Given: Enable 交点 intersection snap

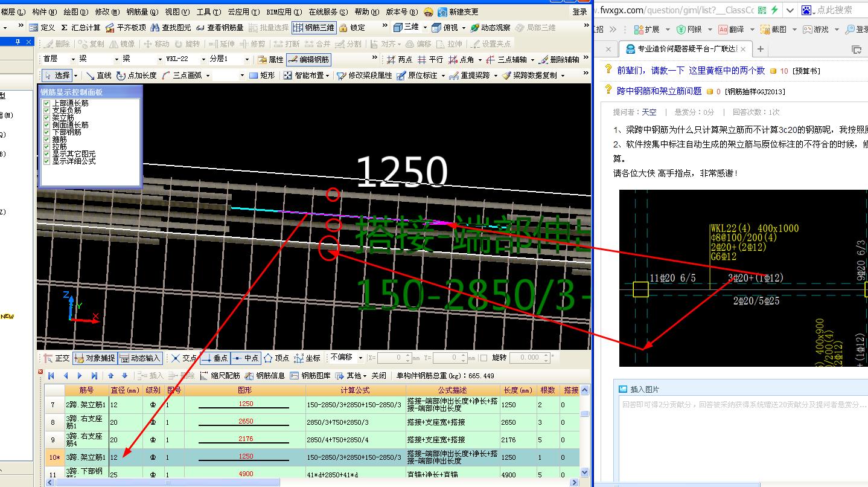Looking at the screenshot, I should [x=184, y=358].
